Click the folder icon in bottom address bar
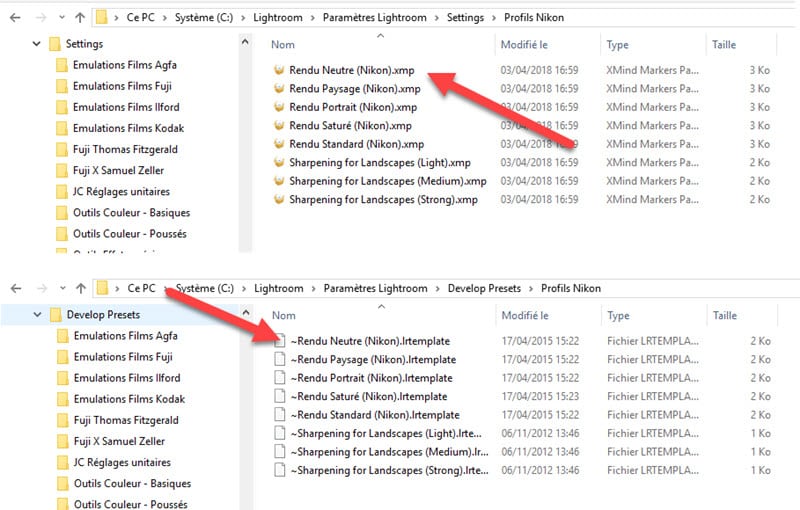Viewport: 800px width, 510px height. pyautogui.click(x=103, y=288)
